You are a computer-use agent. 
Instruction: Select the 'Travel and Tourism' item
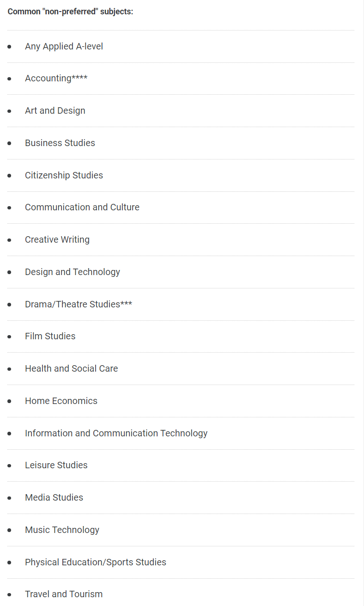point(64,594)
